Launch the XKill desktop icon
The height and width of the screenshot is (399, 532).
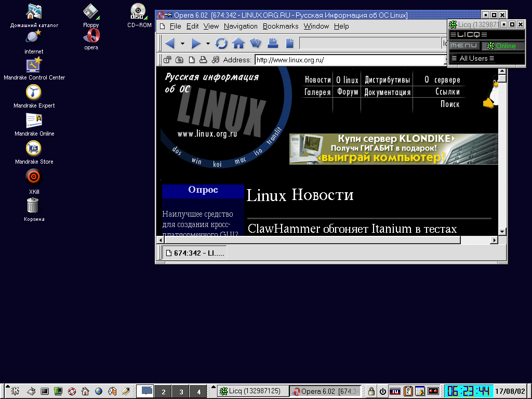[34, 181]
